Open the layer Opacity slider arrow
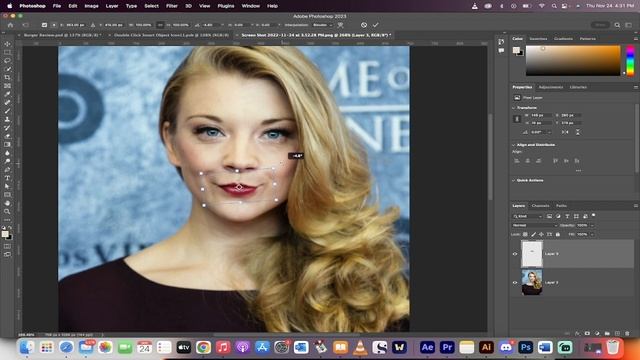The height and width of the screenshot is (360, 640). [x=592, y=225]
